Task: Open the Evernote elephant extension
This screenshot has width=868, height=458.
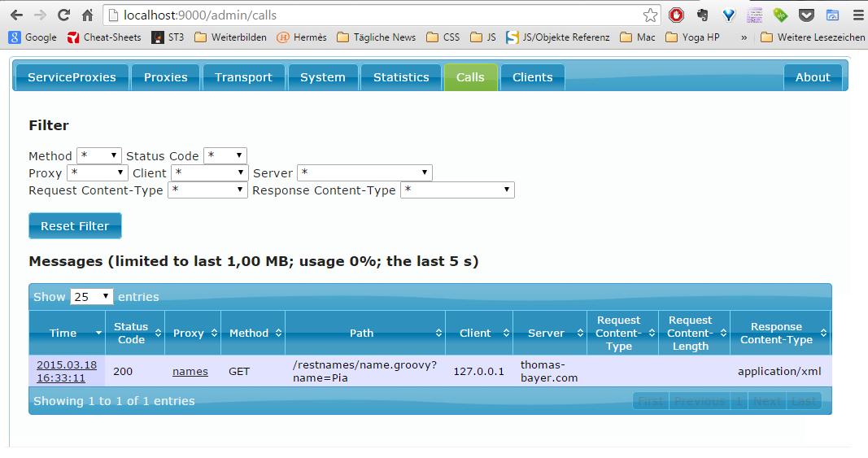Action: (x=702, y=15)
